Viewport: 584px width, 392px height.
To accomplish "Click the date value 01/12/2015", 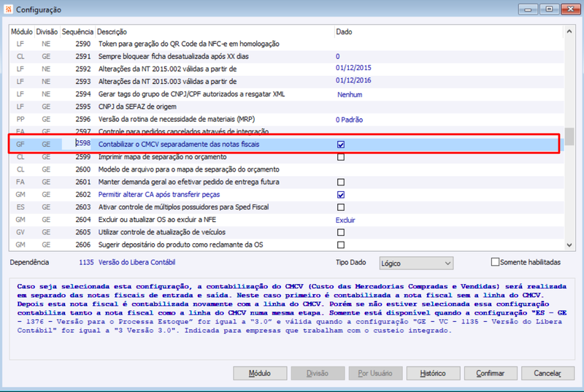I will tap(353, 68).
